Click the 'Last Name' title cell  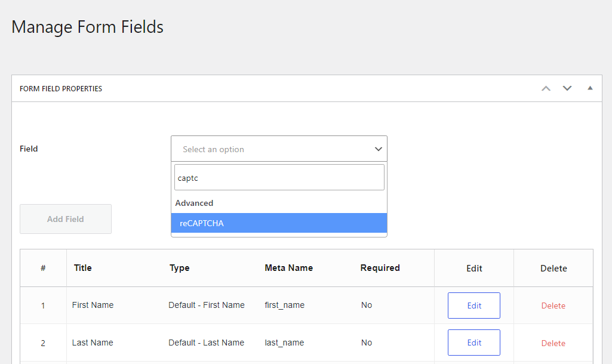tap(93, 343)
